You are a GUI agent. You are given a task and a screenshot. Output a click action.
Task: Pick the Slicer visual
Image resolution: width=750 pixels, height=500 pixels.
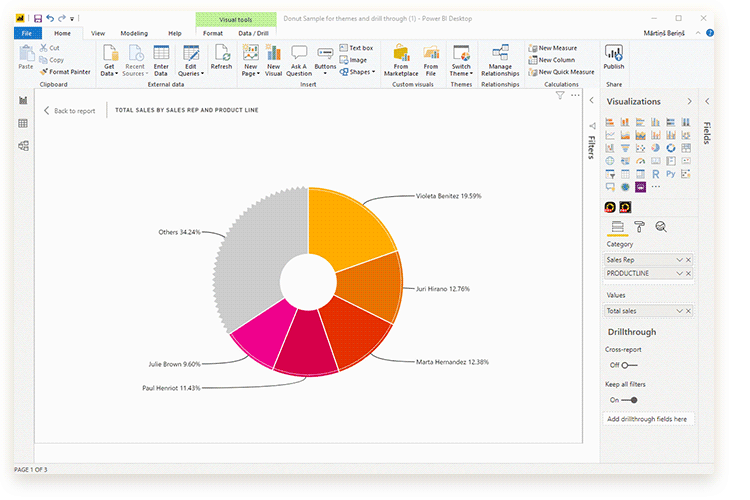pyautogui.click(x=609, y=174)
